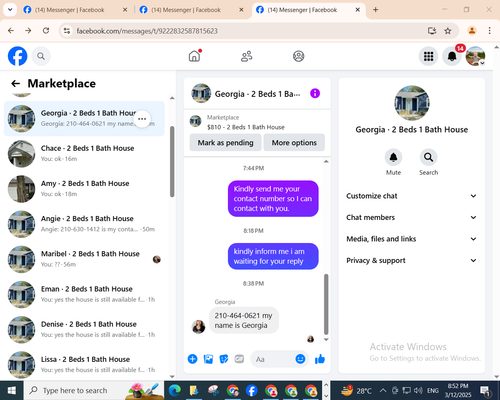Click the large listing photo in info panel

pos(412,103)
